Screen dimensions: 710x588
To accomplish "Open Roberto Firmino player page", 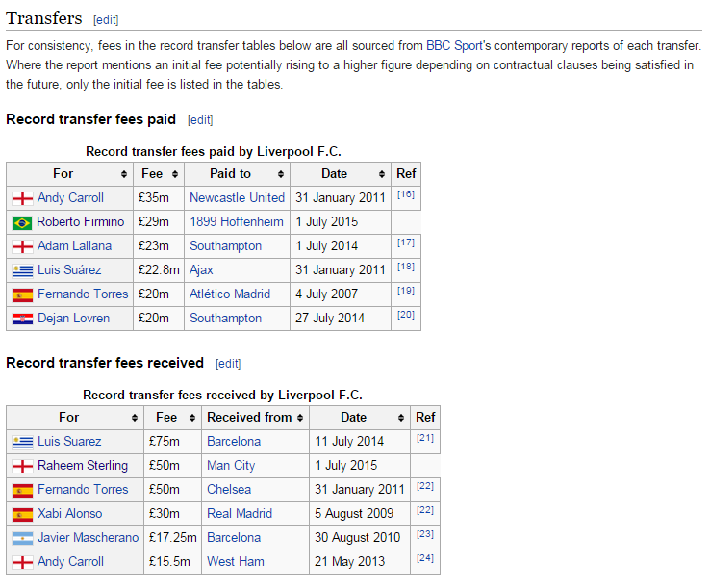I will coord(81,222).
